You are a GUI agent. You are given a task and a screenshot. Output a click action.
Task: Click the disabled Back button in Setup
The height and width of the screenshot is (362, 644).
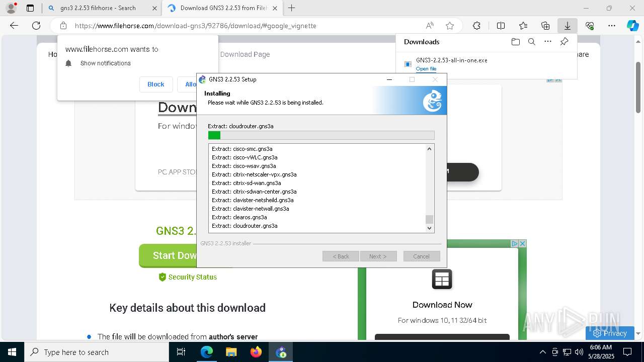[x=341, y=256]
